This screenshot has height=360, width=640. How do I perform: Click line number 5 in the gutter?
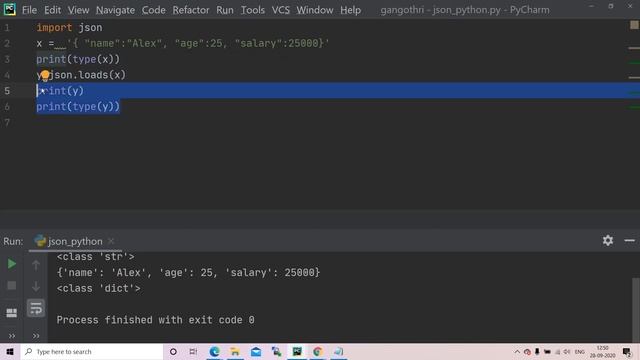tap(7, 91)
